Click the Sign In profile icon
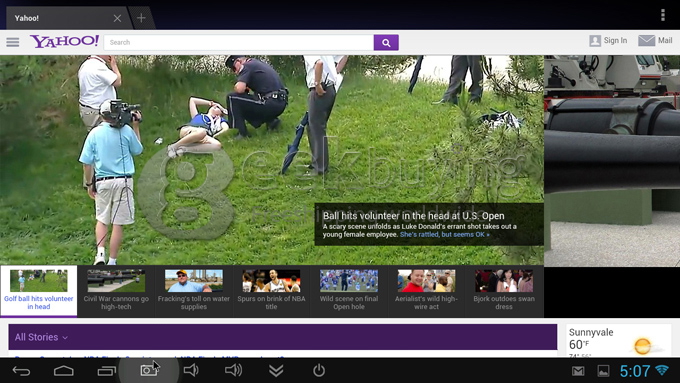680x383 pixels. click(595, 41)
